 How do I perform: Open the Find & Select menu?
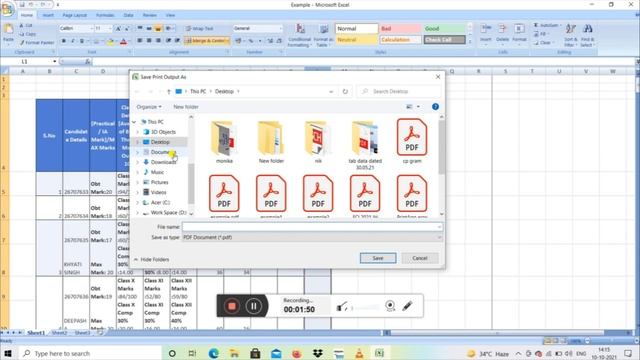click(x=587, y=35)
